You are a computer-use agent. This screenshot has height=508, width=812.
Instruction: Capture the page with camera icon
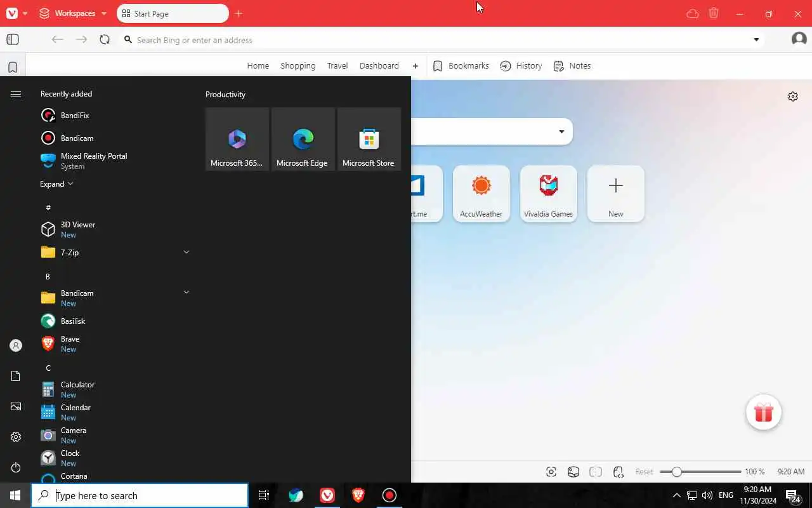pyautogui.click(x=551, y=472)
